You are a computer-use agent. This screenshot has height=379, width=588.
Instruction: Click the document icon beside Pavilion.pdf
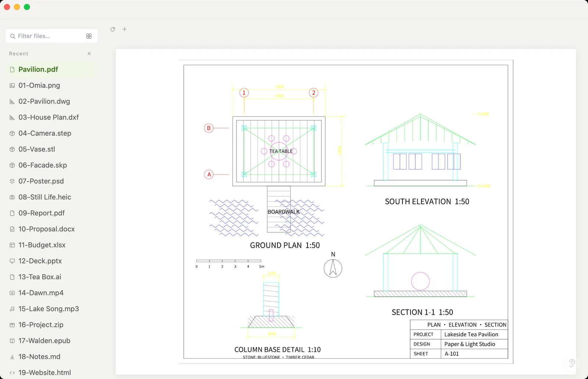click(12, 69)
